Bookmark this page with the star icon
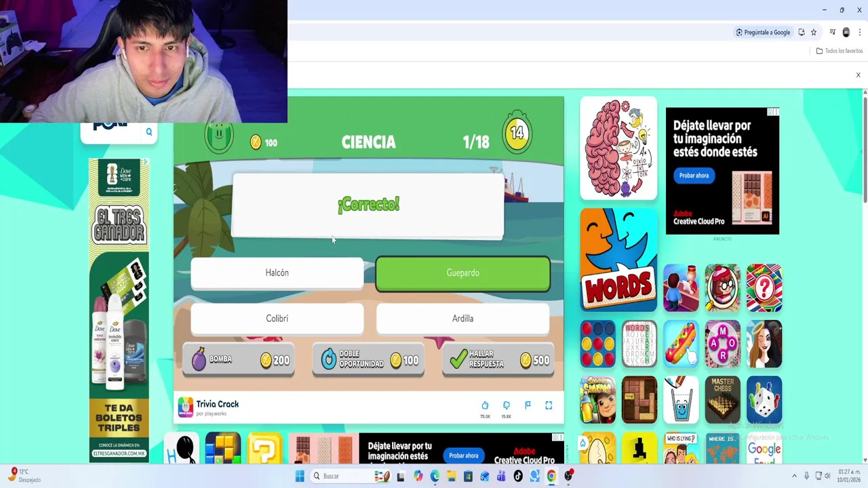This screenshot has width=868, height=488. [x=814, y=33]
